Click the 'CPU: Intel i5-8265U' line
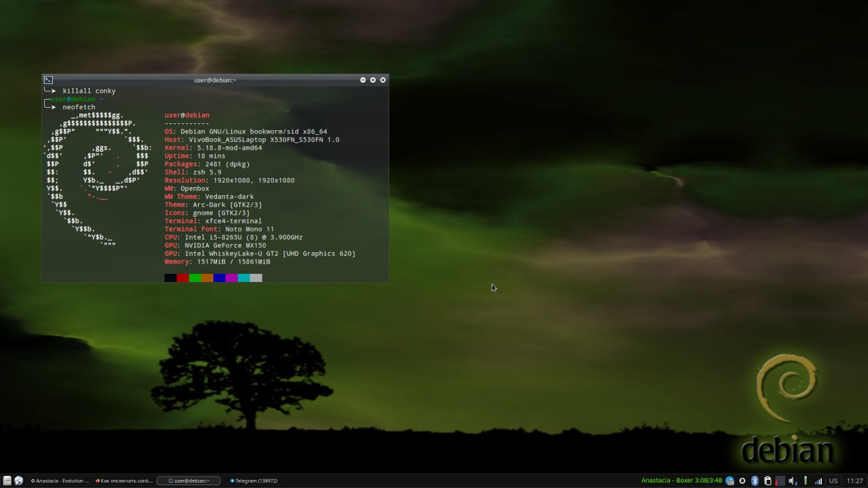 [x=234, y=237]
